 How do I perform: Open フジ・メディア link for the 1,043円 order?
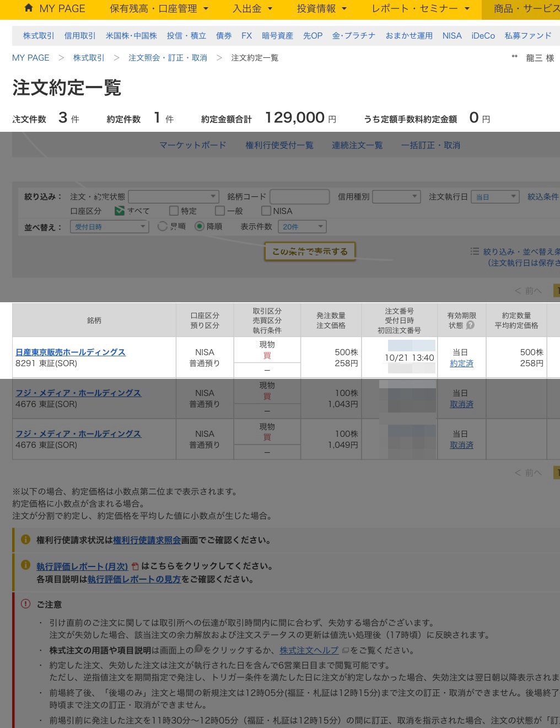tap(78, 393)
